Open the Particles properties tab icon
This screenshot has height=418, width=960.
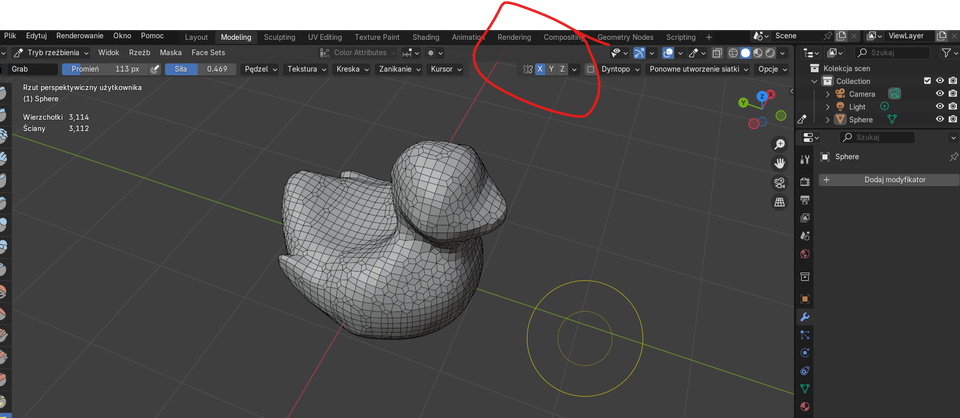(x=805, y=335)
